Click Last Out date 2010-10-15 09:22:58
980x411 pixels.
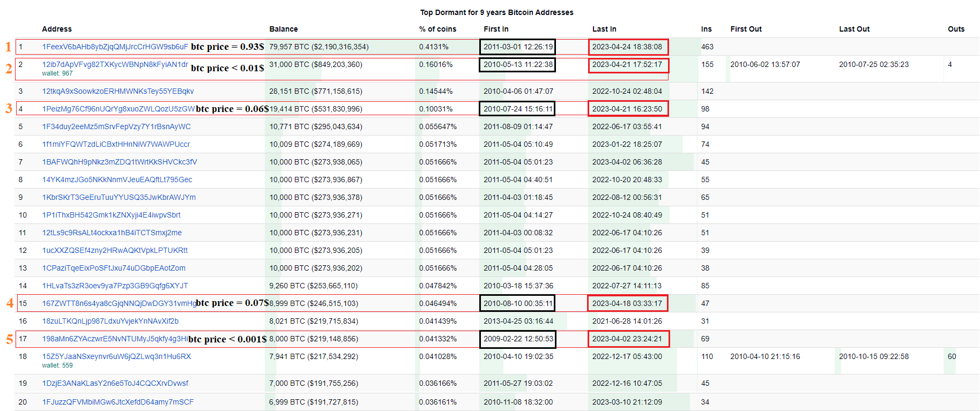pos(874,356)
